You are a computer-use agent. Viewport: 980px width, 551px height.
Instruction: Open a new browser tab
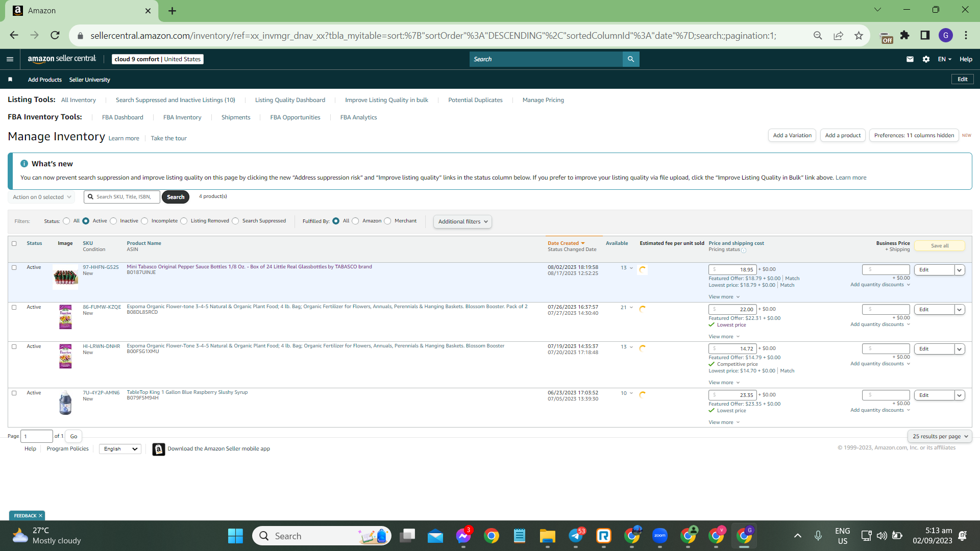tap(173, 11)
